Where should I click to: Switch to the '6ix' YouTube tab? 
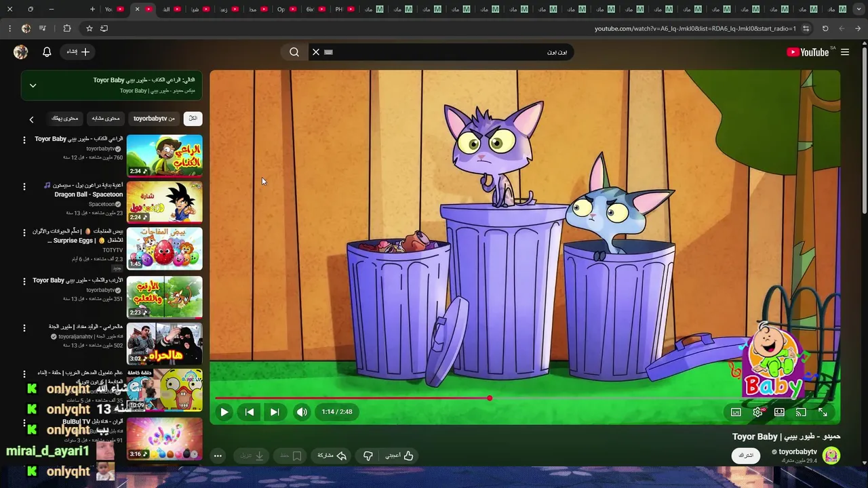(316, 9)
